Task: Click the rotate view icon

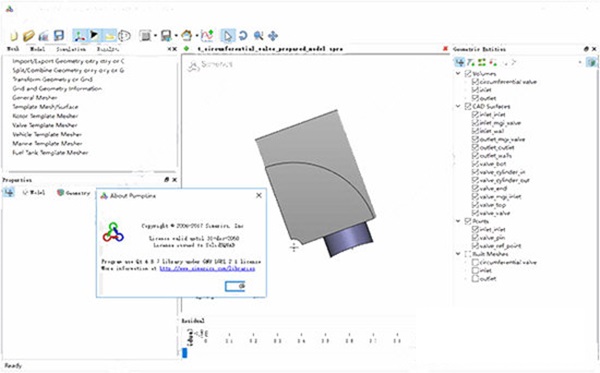Action: [x=243, y=36]
